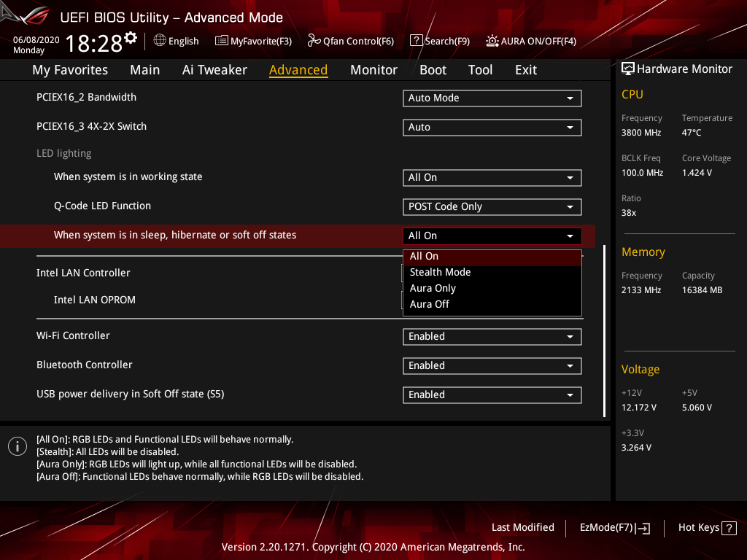
Task: Click the Last Modified button
Action: [522, 528]
